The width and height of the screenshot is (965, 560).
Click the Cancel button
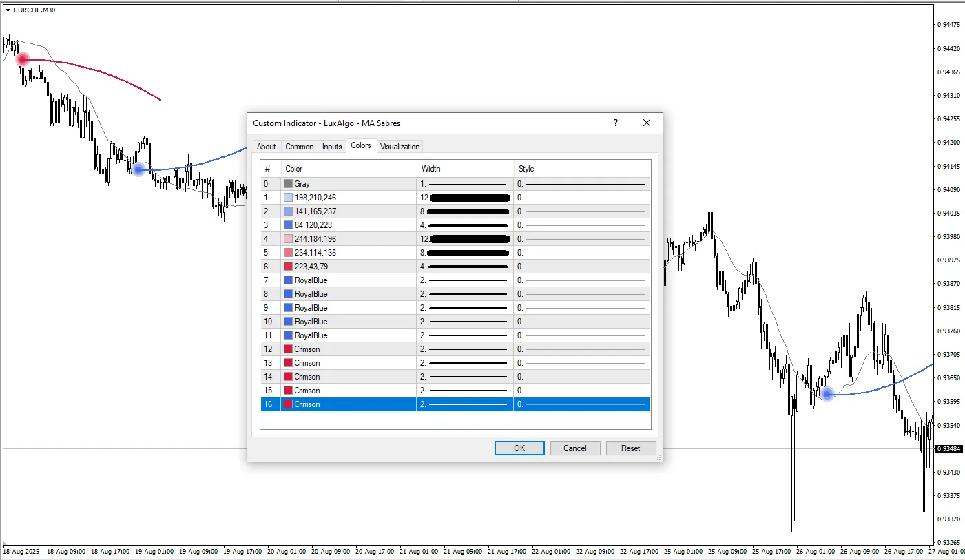coord(574,448)
